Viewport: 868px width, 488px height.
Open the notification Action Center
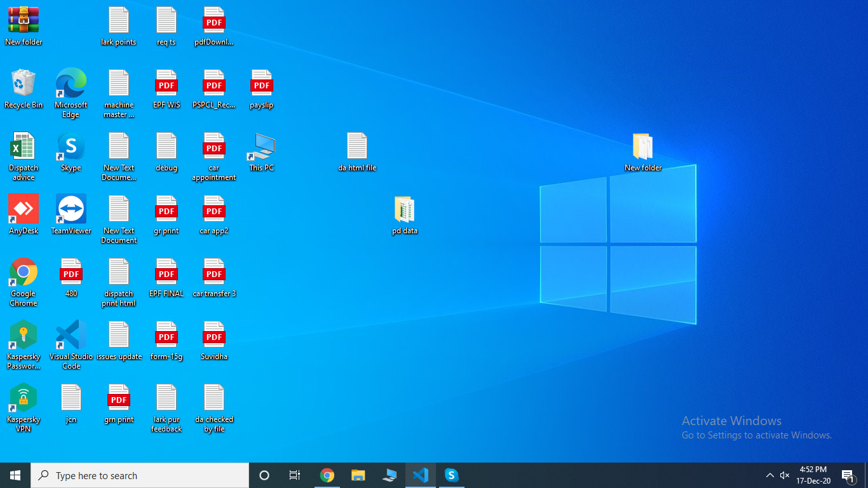848,475
